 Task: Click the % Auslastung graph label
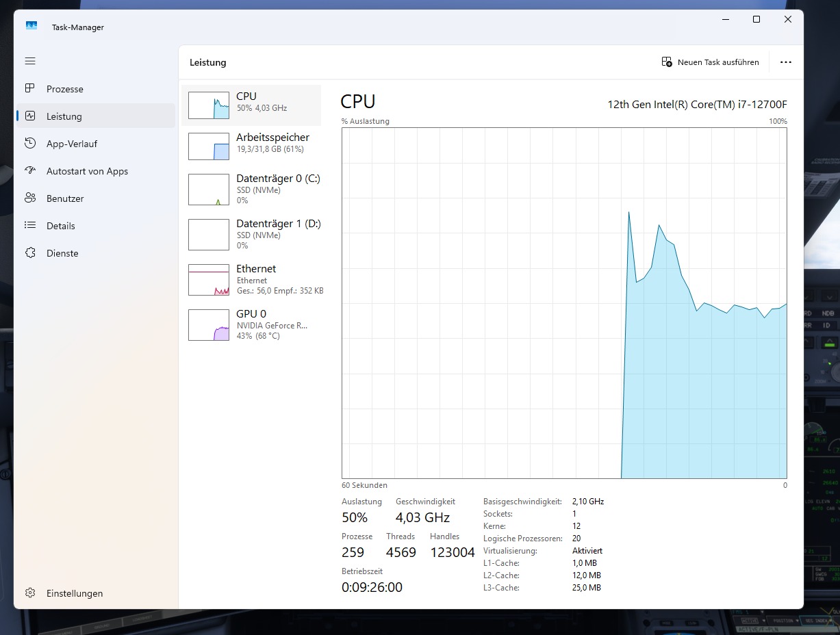tap(366, 121)
